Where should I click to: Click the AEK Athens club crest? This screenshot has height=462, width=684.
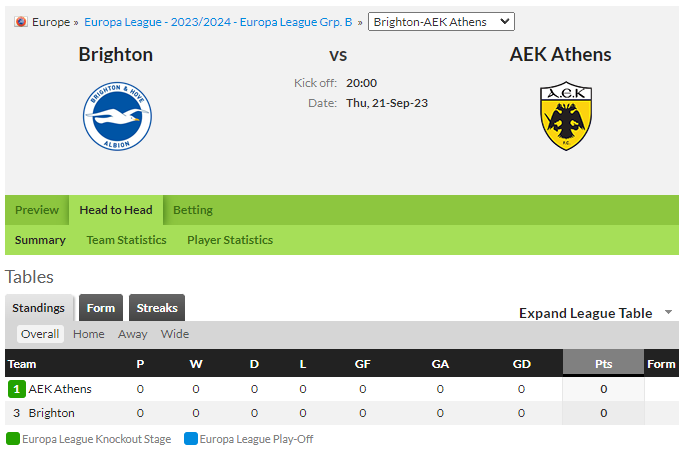[x=566, y=116]
